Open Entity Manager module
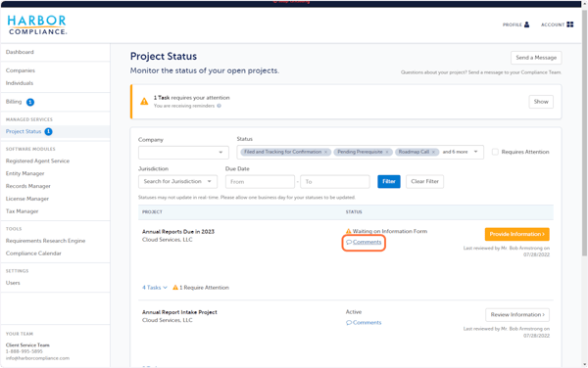The image size is (588, 368). [25, 173]
